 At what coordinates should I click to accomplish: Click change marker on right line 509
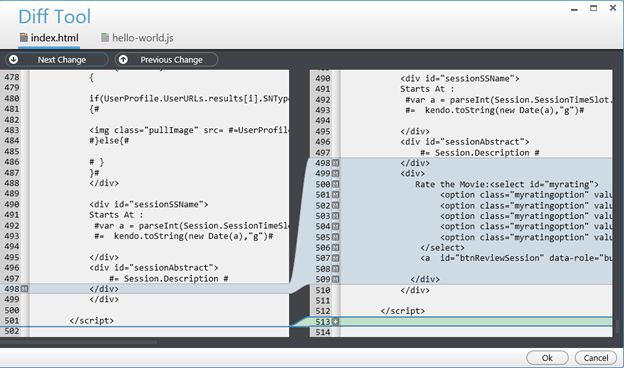click(335, 279)
